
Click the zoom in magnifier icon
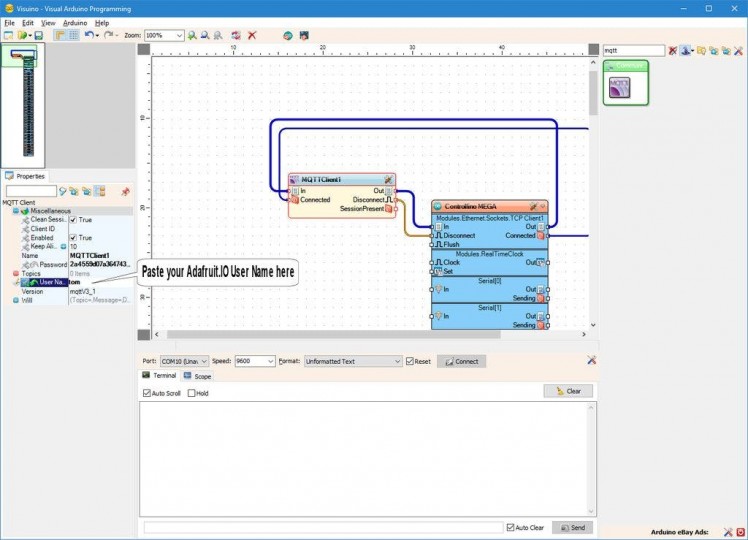click(x=192, y=35)
